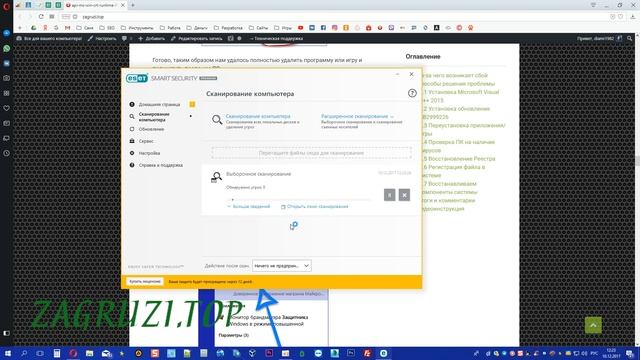Open WhatsApp in Opera sidebar
This screenshot has height=360, width=640.
point(7,48)
